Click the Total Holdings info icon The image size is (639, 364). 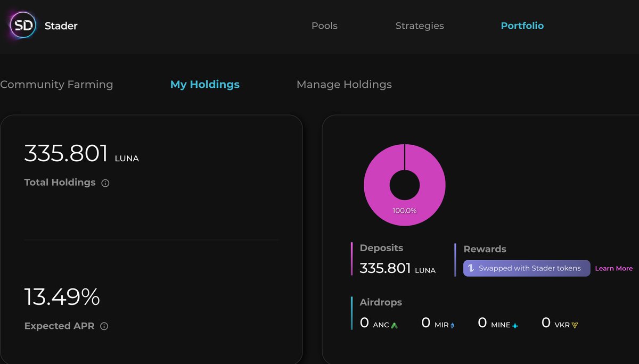pyautogui.click(x=105, y=183)
